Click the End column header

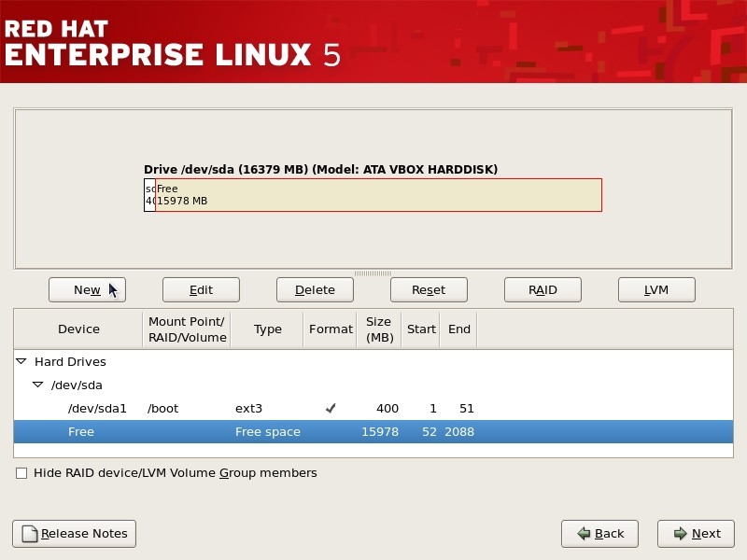[x=458, y=329]
